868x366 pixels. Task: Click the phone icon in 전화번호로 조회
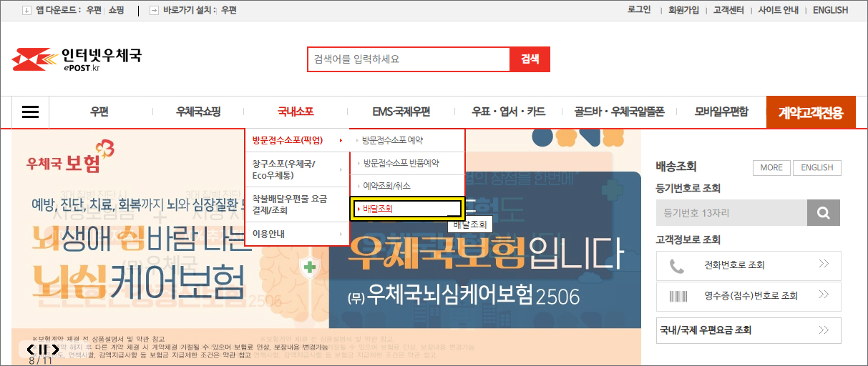point(677,265)
